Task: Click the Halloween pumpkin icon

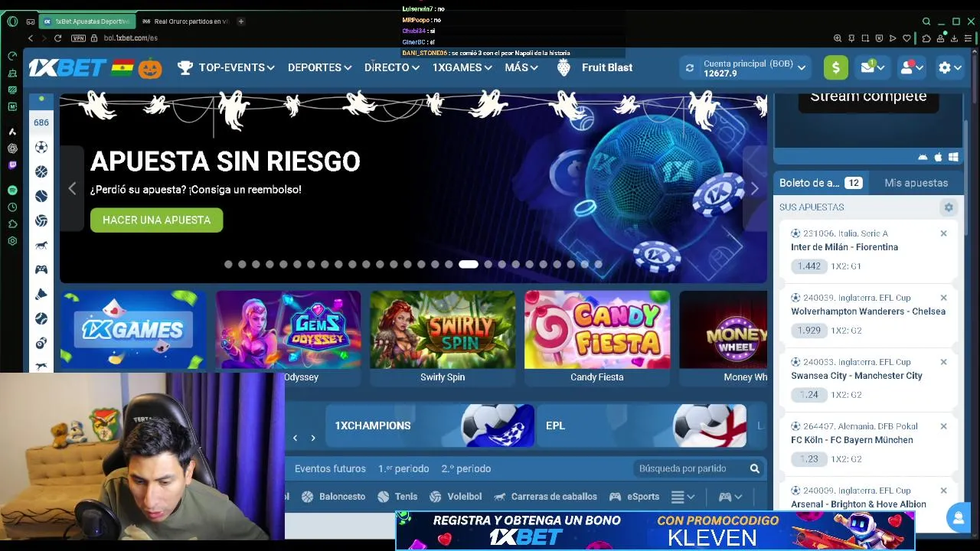Action: 150,68
